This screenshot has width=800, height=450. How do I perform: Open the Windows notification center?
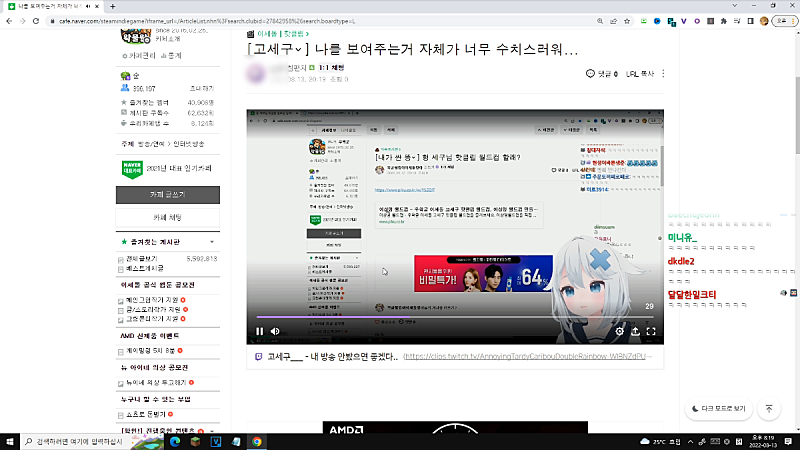pos(788,441)
